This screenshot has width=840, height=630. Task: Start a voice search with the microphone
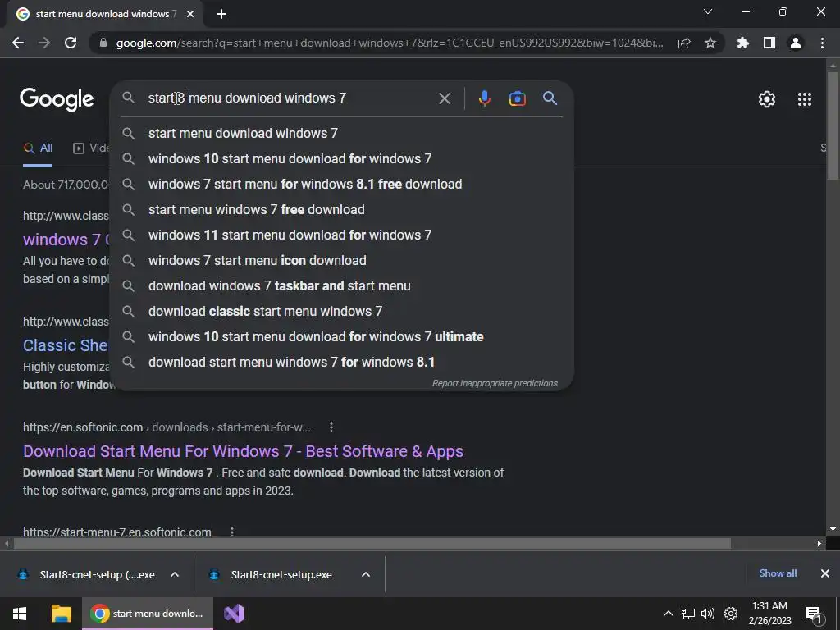pyautogui.click(x=484, y=98)
